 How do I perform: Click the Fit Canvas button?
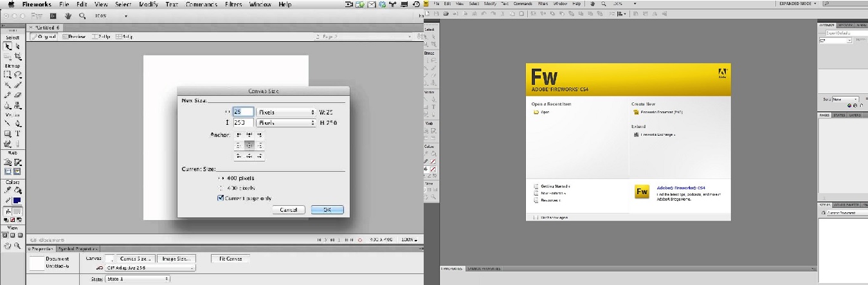(230, 259)
